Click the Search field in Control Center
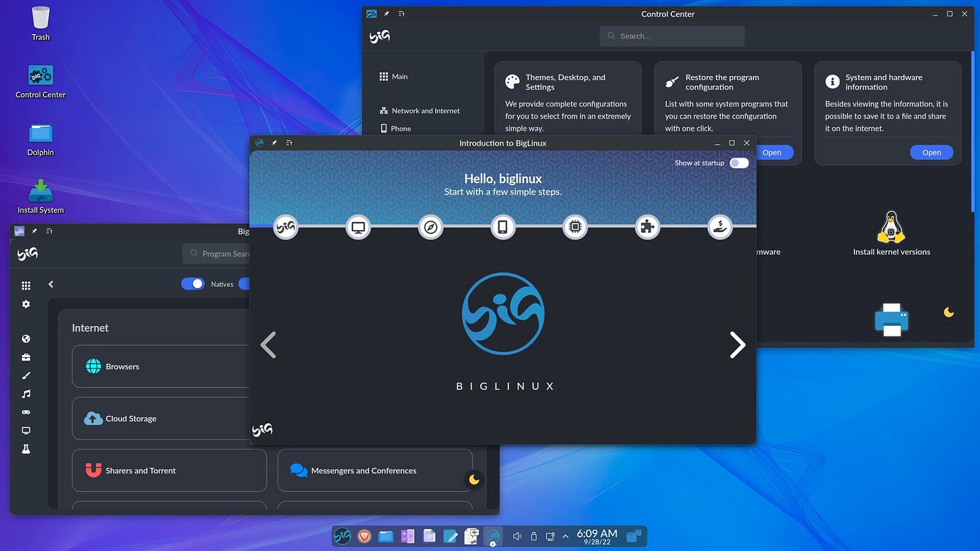 coord(671,36)
